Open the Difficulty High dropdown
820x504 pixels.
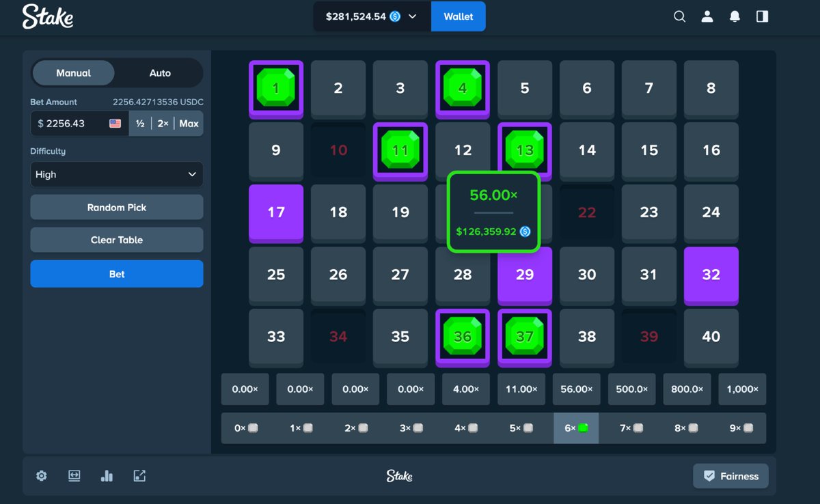pos(117,174)
